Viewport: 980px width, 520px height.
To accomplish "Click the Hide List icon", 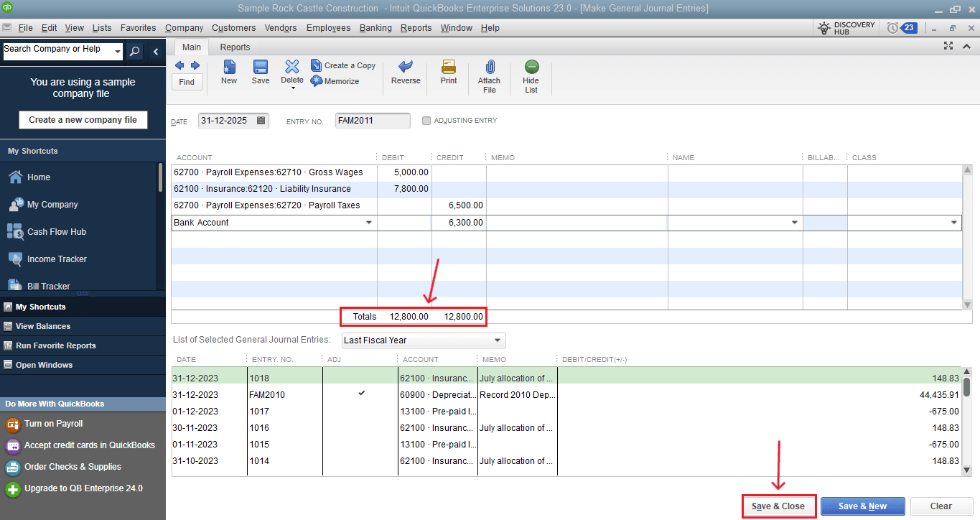I will pos(531,68).
